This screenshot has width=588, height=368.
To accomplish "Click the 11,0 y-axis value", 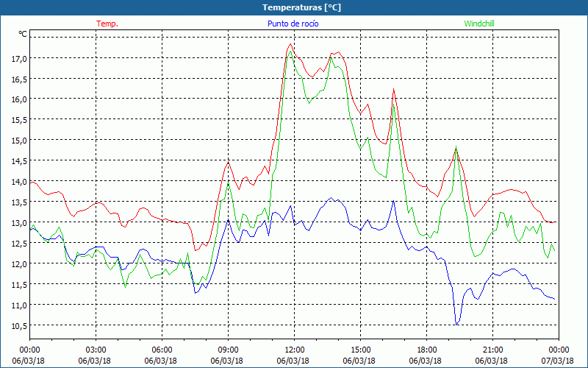I will pos(19,305).
